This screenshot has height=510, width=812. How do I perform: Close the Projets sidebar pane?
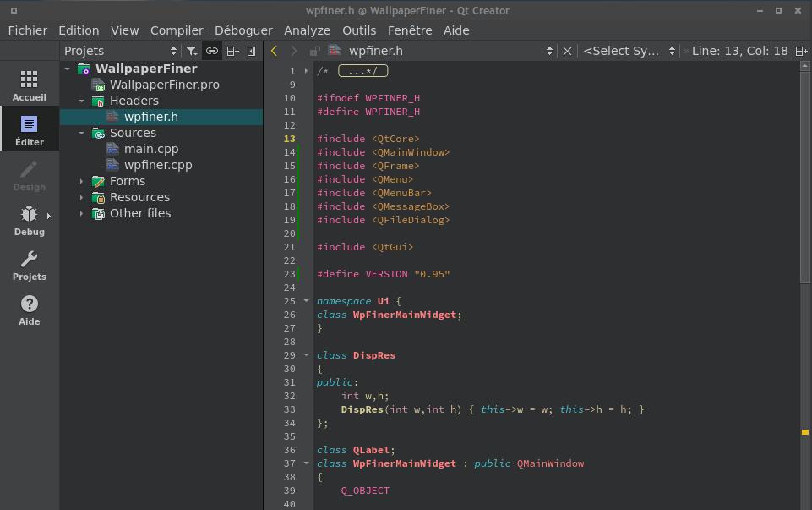251,51
